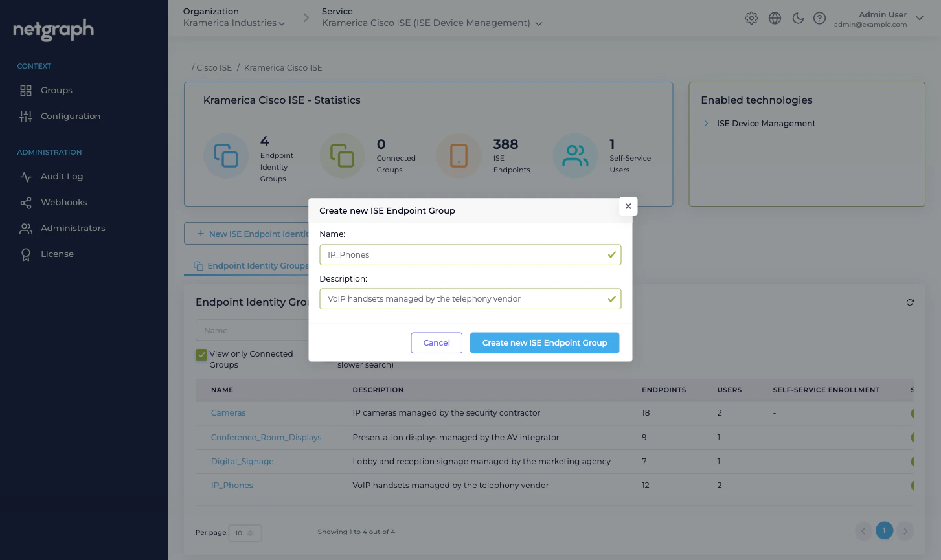Enable dark mode with the moon icon

pyautogui.click(x=798, y=18)
